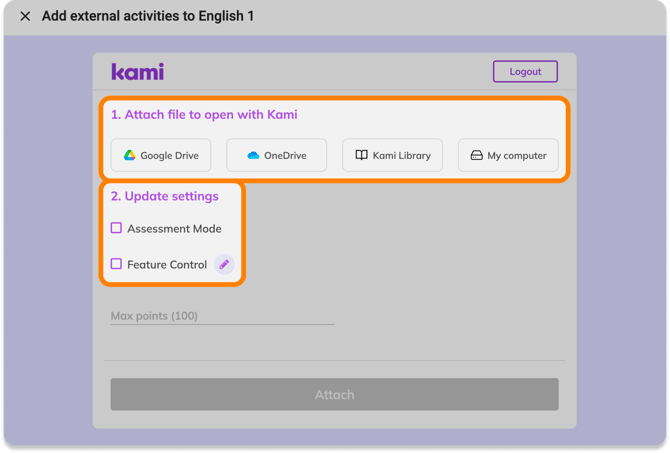The width and height of the screenshot is (670, 453).
Task: Click the '1. Attach file to open with Kami' heading
Action: (204, 115)
